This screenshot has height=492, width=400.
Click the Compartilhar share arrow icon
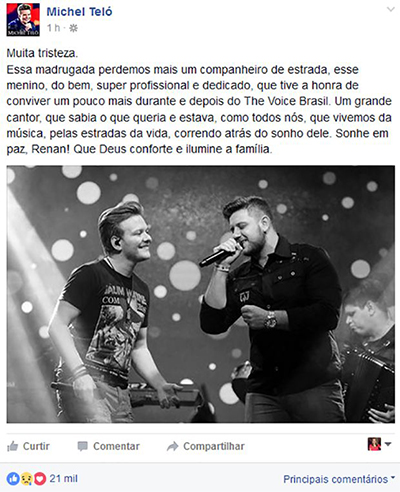coord(173,446)
